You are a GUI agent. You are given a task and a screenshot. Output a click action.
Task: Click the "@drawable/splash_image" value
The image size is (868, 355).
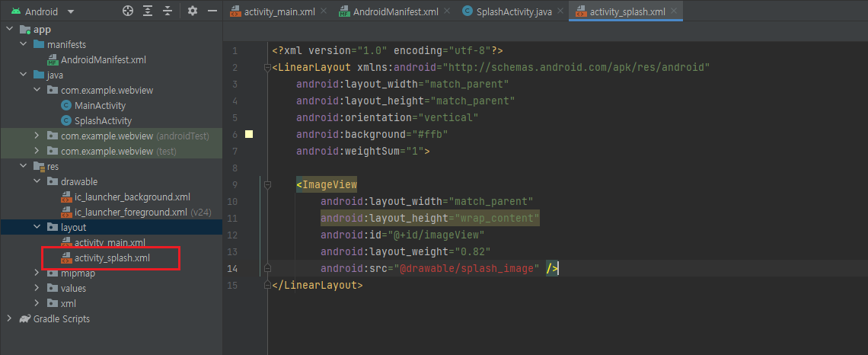[x=467, y=269]
